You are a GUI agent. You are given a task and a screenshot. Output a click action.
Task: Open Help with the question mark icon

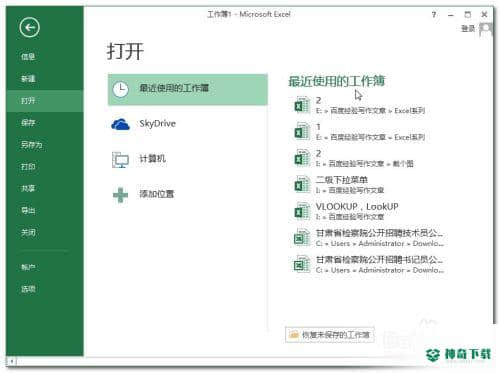[x=434, y=15]
